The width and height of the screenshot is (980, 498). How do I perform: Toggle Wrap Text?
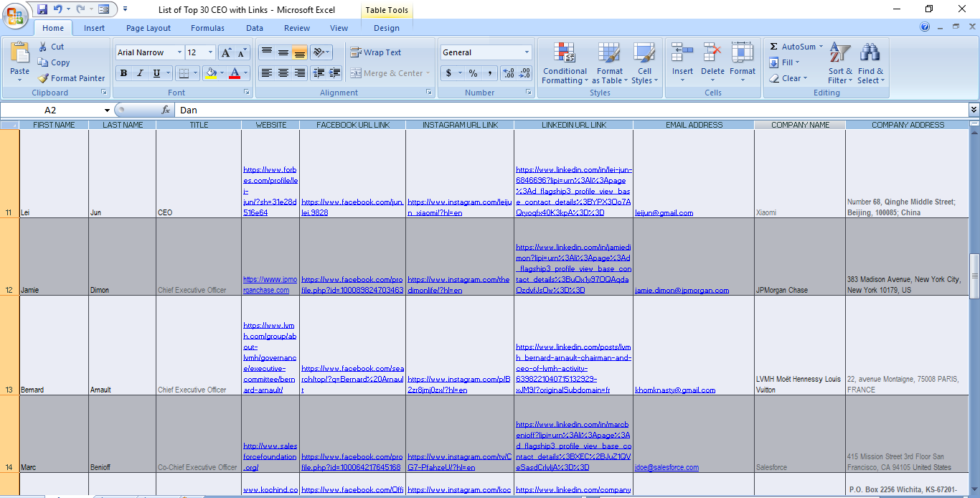(376, 52)
